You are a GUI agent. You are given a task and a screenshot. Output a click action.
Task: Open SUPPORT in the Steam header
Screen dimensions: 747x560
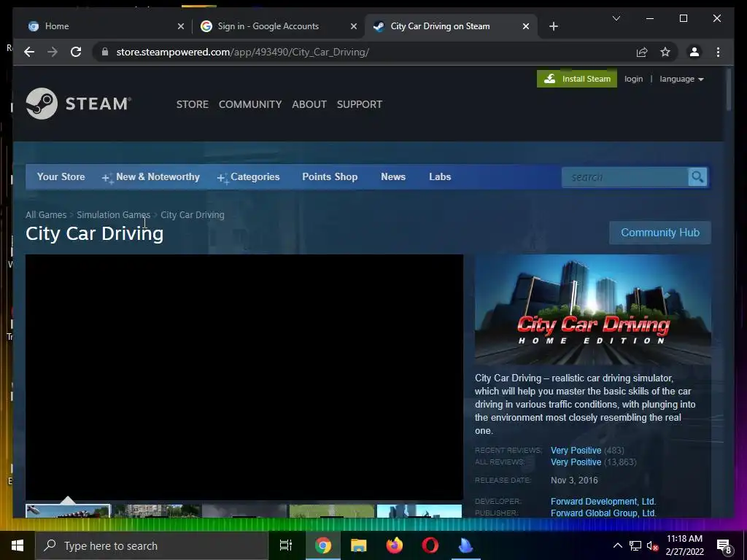(x=359, y=104)
